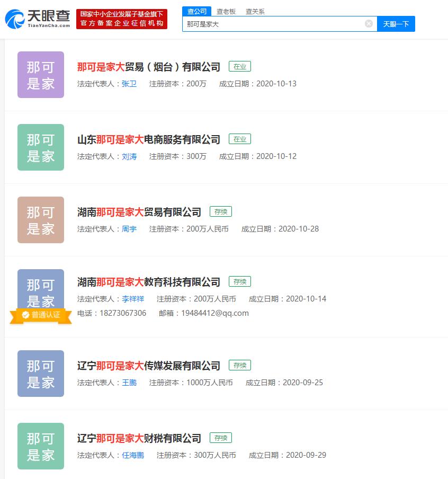448x479 pixels.
Task: Click legal representative 李祥祥
Action: tap(132, 299)
